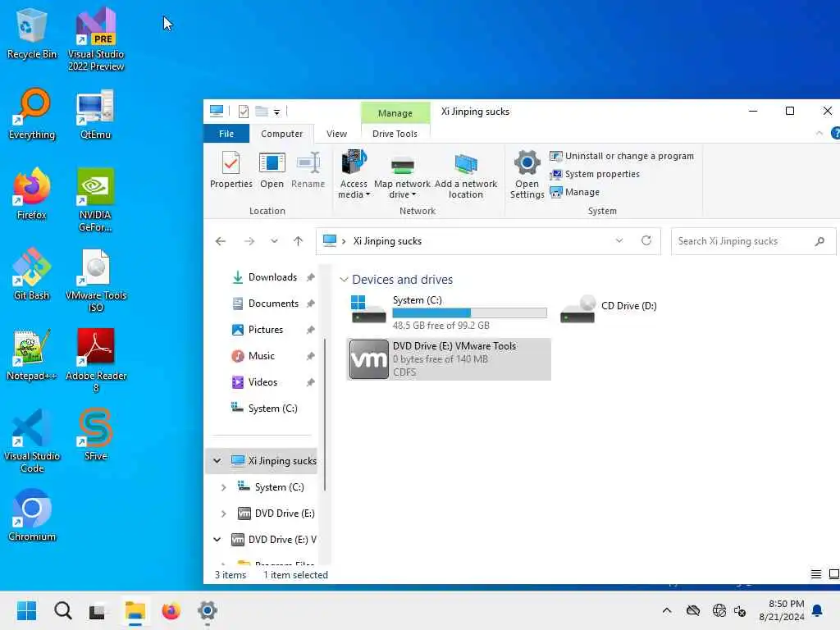Image resolution: width=840 pixels, height=630 pixels.
Task: Click the navigation pane scrollbar
Action: (325, 415)
